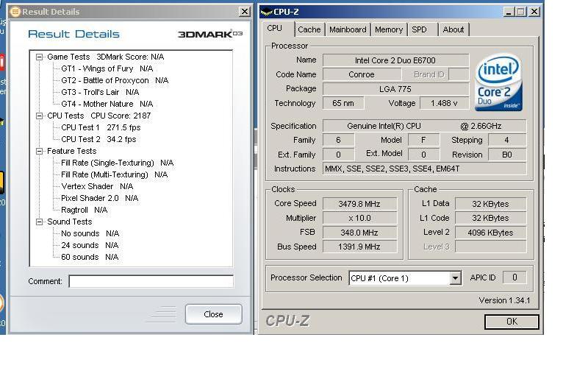Viewport: 588px width, 368px height.
Task: Collapse the Feature Tests tree node
Action: [39, 152]
